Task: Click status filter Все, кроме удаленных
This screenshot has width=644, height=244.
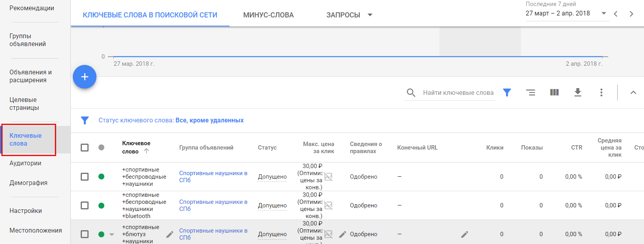Action: pos(209,120)
